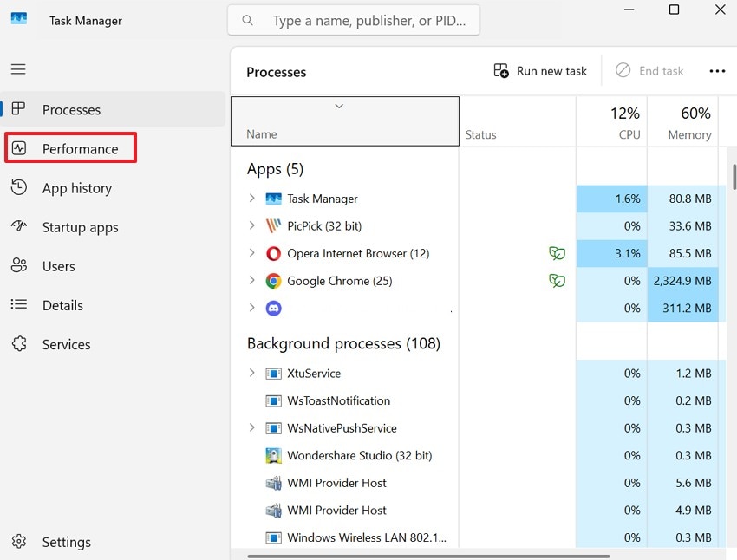Expand the Opera Internet Browser entry
Image resolution: width=737 pixels, height=560 pixels.
[251, 253]
